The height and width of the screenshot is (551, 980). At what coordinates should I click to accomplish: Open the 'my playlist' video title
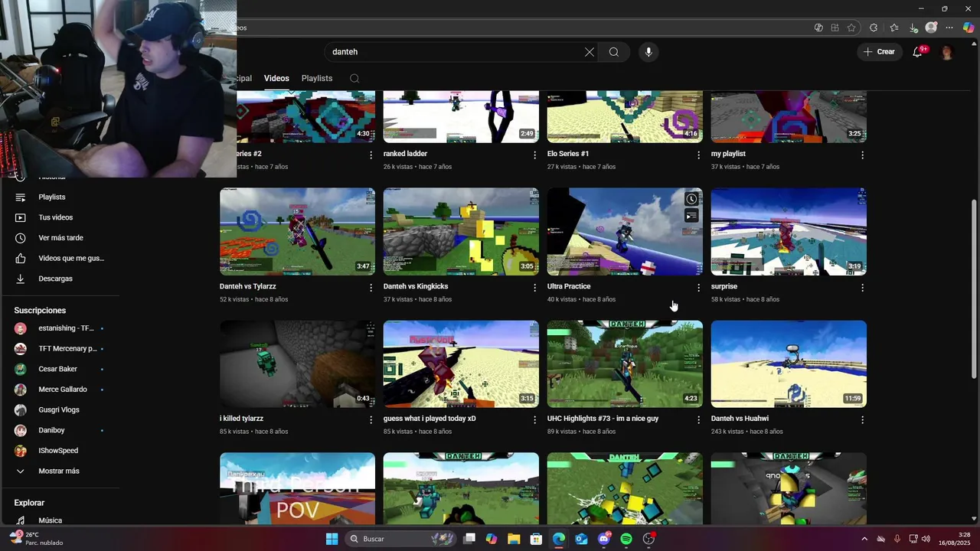pos(728,154)
